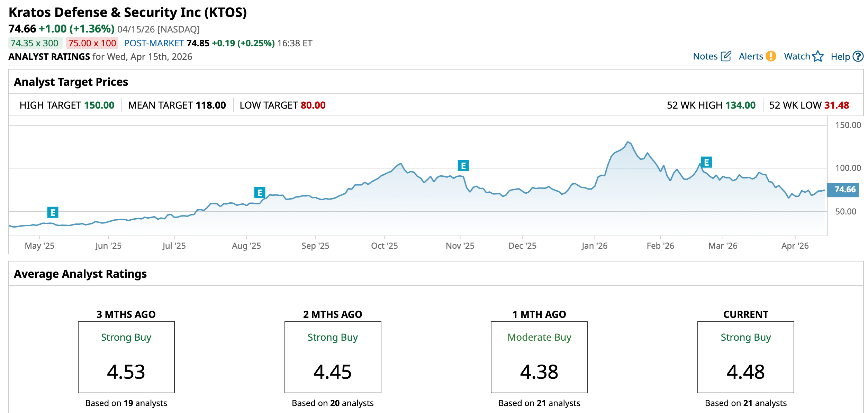The image size is (868, 413).
Task: Click the Notes pencil edit icon
Action: tap(726, 56)
